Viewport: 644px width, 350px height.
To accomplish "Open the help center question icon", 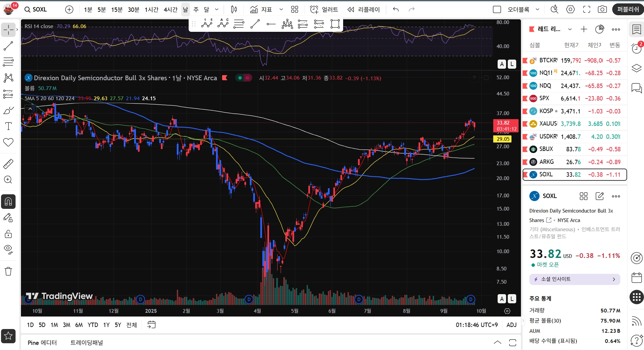I will point(637,341).
